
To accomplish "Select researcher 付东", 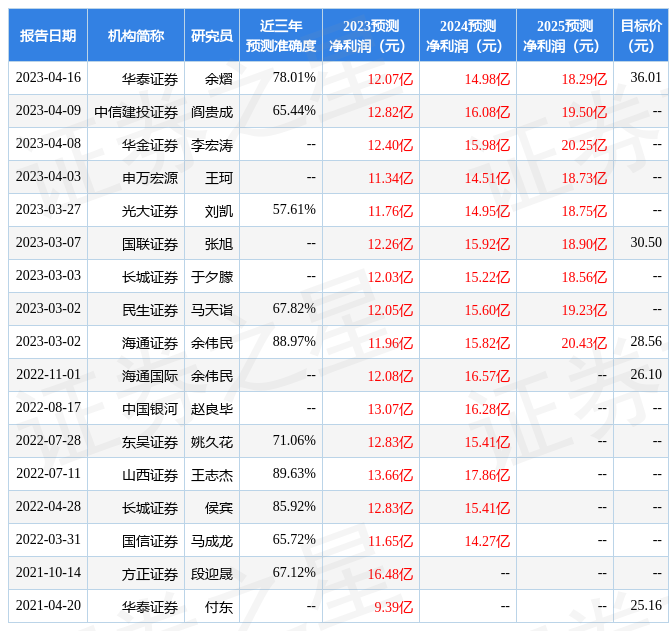I will [x=219, y=607].
